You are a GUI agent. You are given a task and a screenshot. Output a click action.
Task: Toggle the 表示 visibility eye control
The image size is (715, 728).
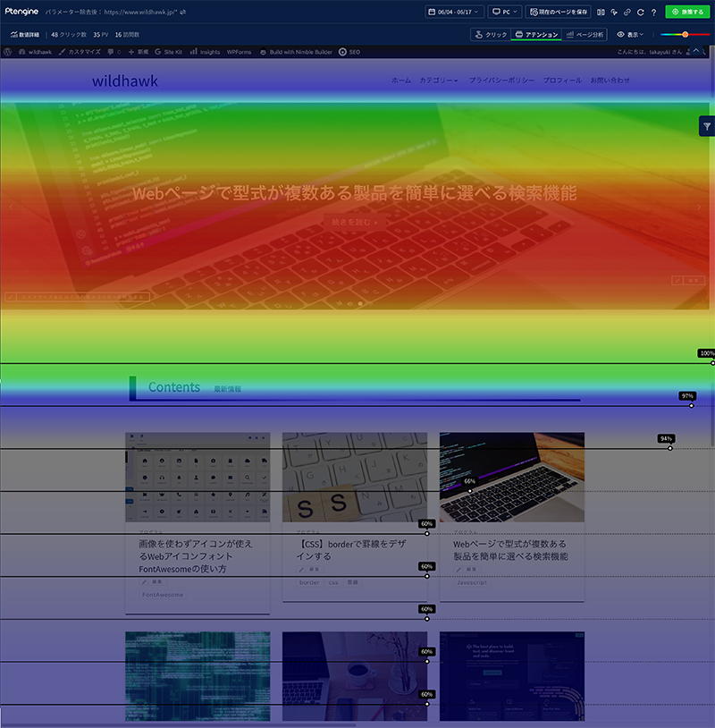(x=630, y=34)
